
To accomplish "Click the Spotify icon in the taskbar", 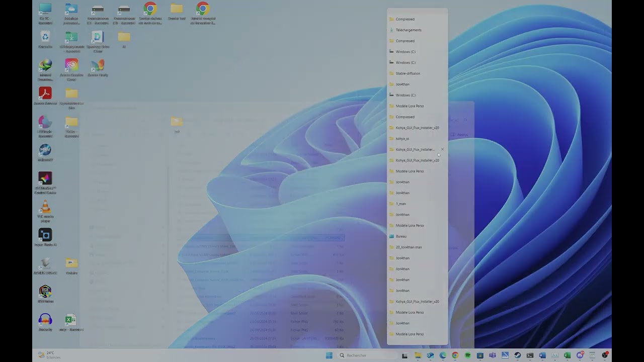I will tap(467, 355).
